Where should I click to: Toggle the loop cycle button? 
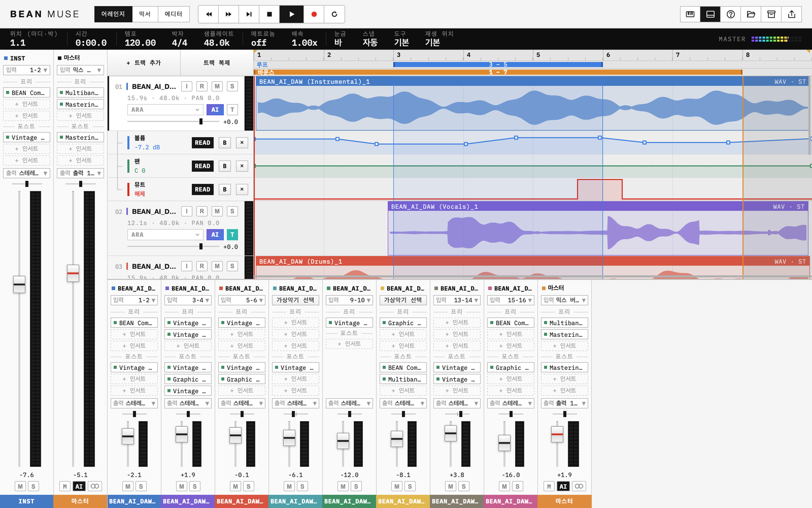click(x=334, y=14)
